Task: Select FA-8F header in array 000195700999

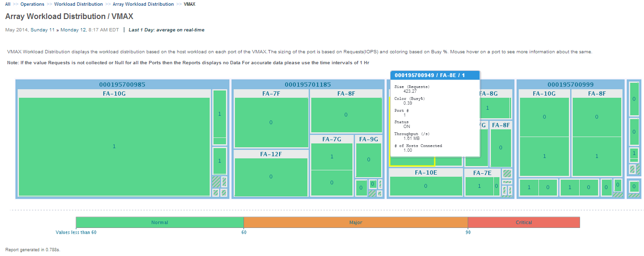Action: (597, 94)
